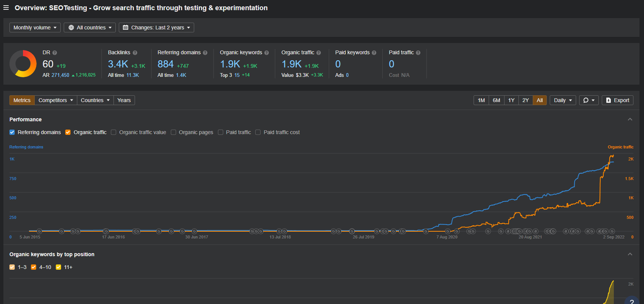Open the 1.9K organic traffic link
Image resolution: width=644 pixels, height=304 pixels.
[x=291, y=64]
